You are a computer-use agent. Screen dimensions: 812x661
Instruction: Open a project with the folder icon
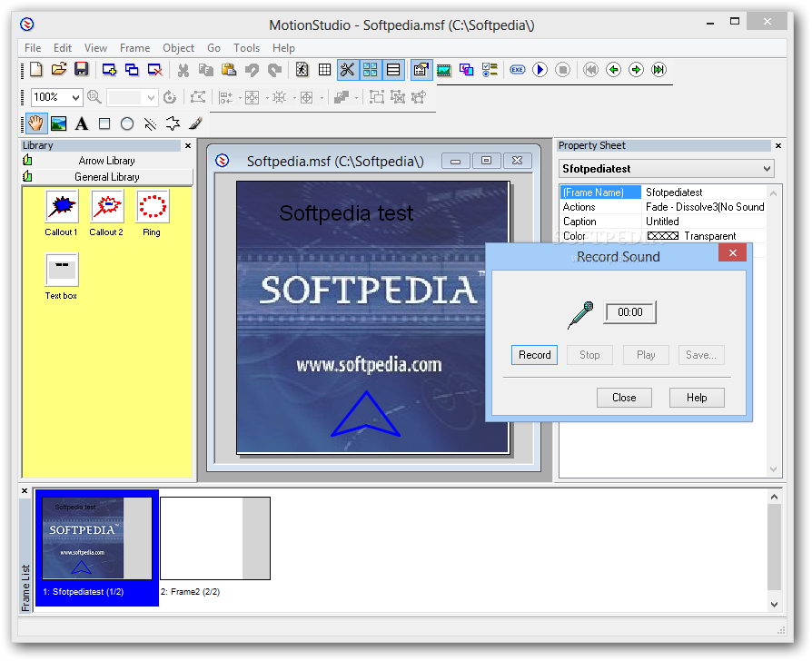coord(58,69)
